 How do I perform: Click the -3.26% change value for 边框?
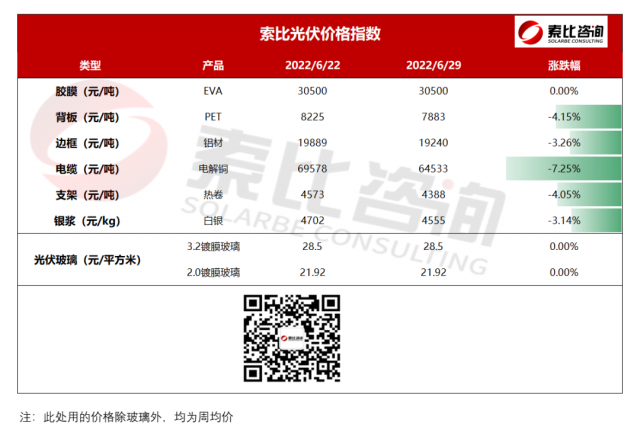(x=565, y=142)
